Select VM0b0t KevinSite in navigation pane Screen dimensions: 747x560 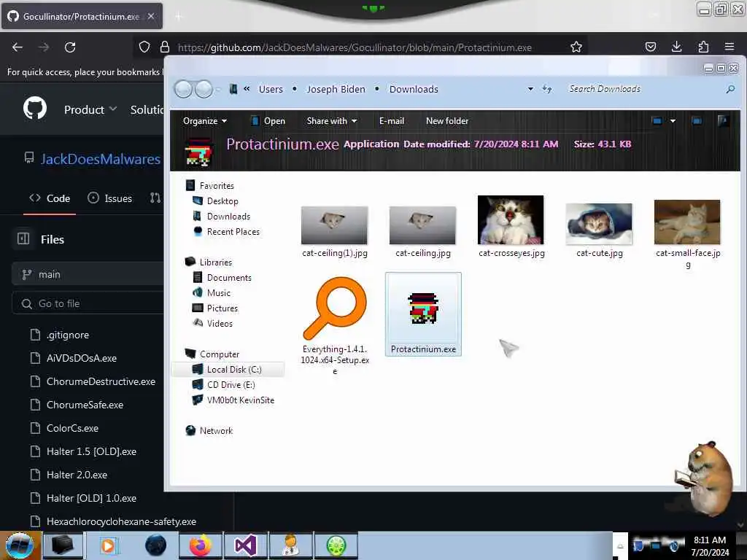[x=241, y=400]
